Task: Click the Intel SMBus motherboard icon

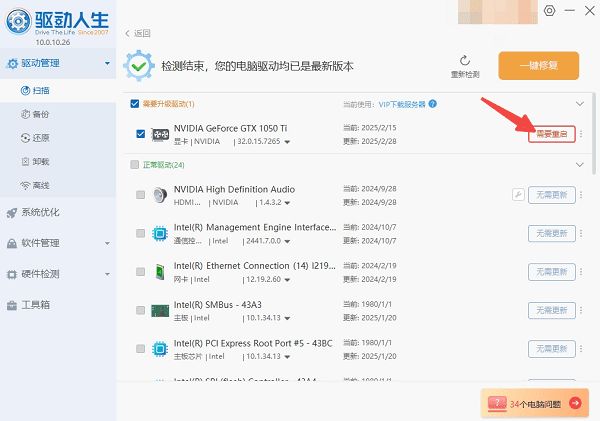Action: [160, 310]
